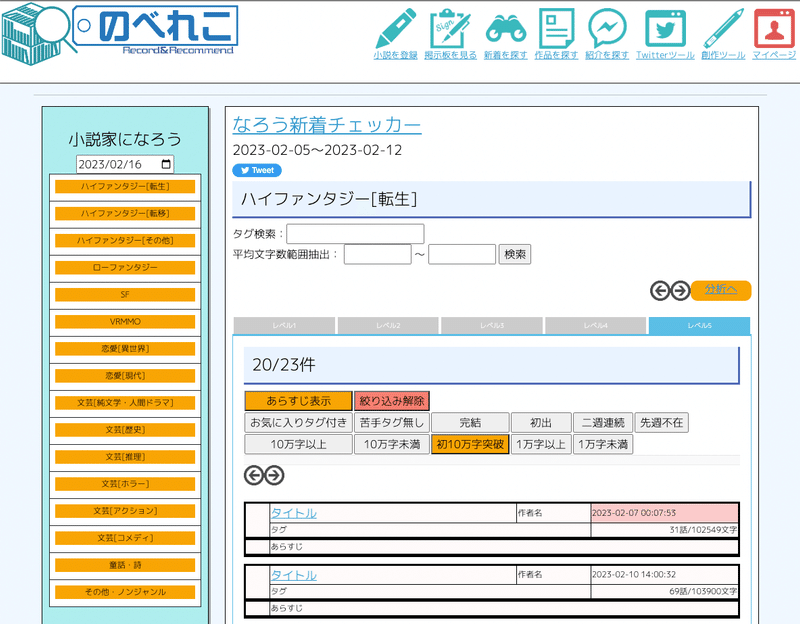The image size is (800, 624).
Task: Open タイトル link dated 2023-02-07
Action: [293, 513]
